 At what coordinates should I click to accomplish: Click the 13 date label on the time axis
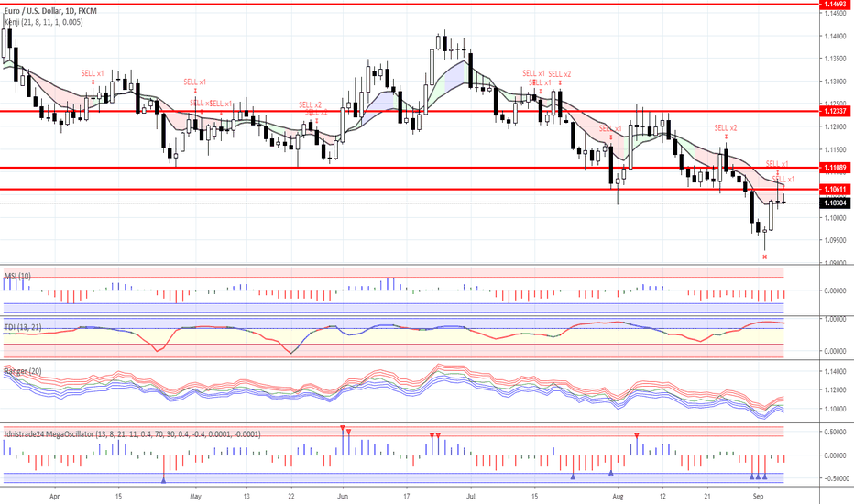tap(246, 497)
